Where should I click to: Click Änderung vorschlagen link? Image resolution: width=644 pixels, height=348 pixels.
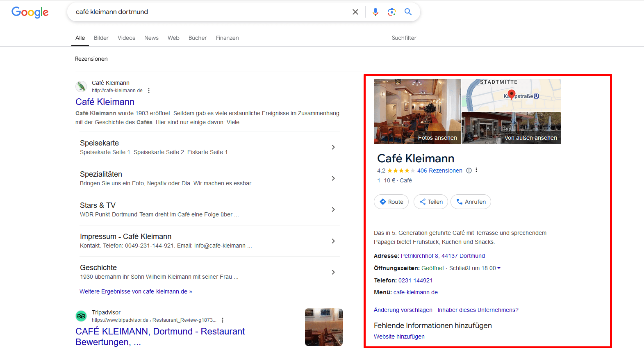403,310
